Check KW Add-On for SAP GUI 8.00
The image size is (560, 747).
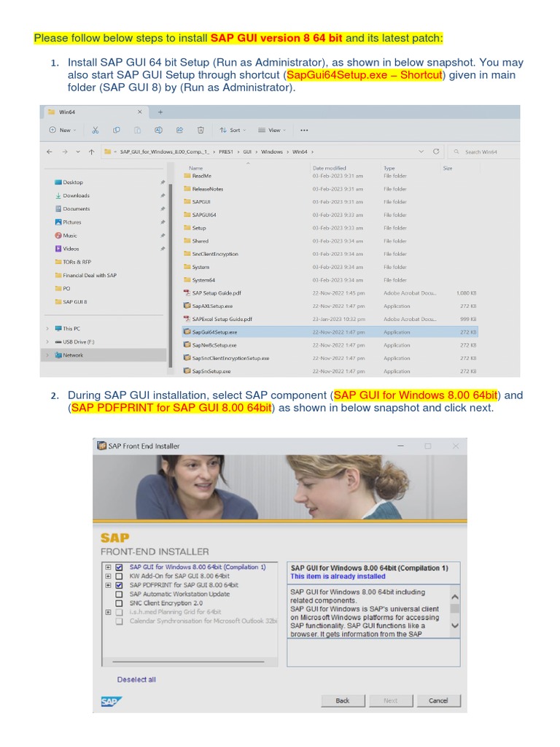point(119,576)
